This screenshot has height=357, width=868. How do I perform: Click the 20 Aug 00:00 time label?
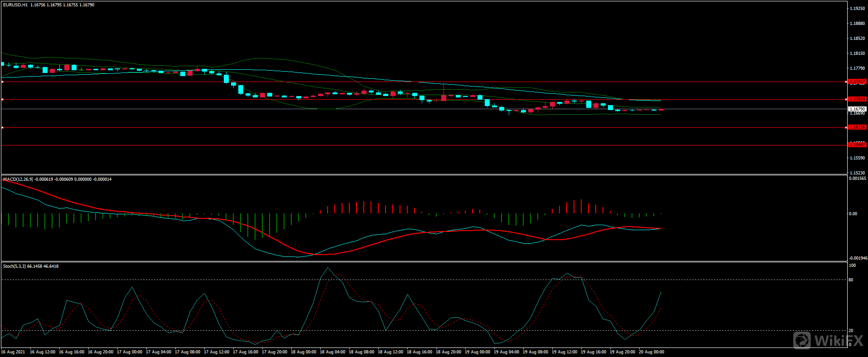(651, 352)
